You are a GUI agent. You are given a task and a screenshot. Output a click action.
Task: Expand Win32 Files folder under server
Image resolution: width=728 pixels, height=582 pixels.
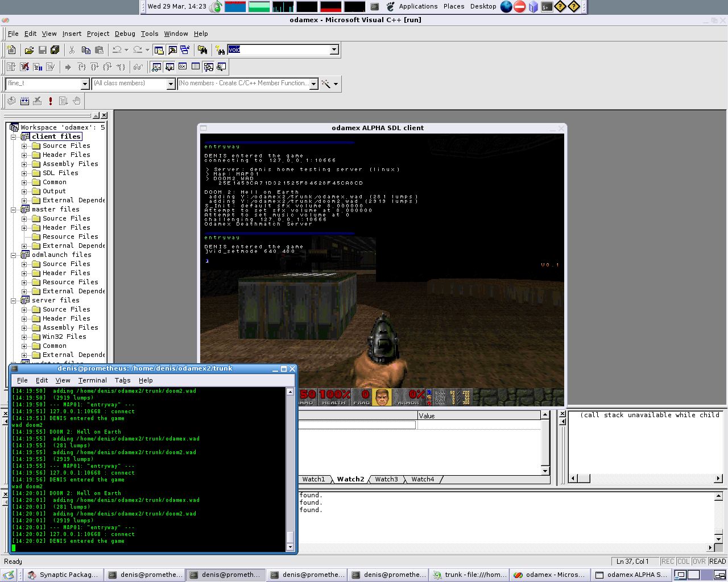[x=24, y=337]
